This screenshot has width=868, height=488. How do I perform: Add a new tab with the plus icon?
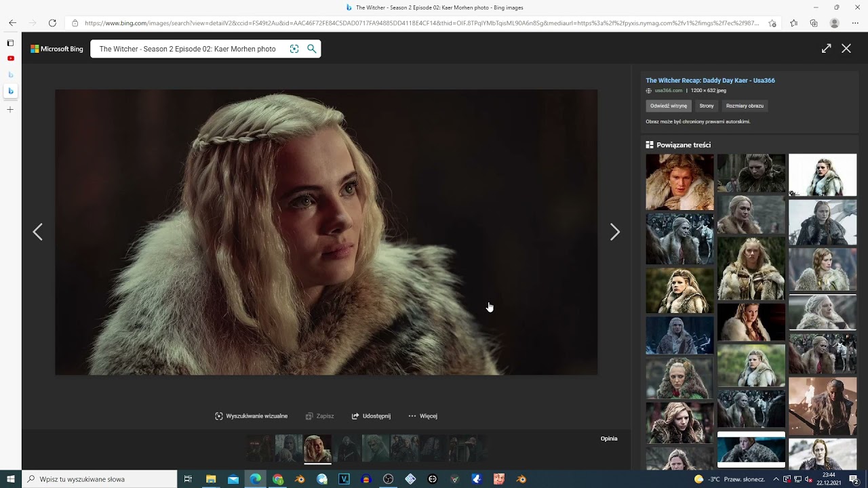click(10, 109)
